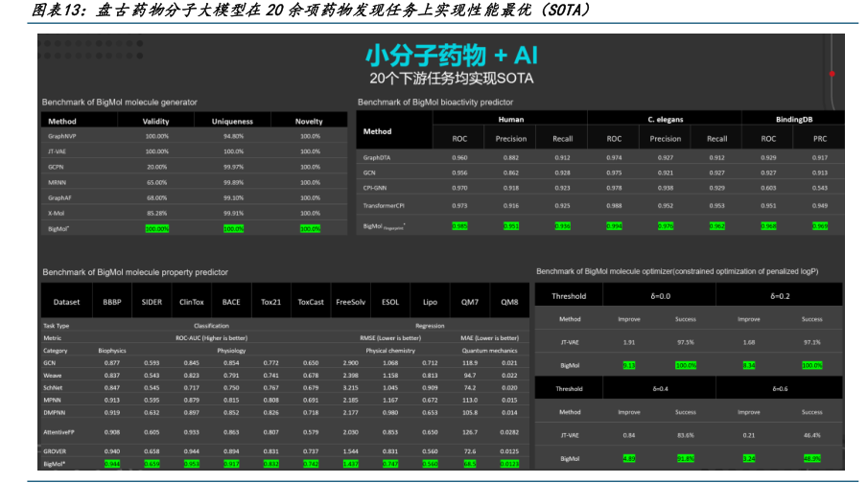868x483 pixels.
Task: Click the "GCPN" row label
Action: 56,167
